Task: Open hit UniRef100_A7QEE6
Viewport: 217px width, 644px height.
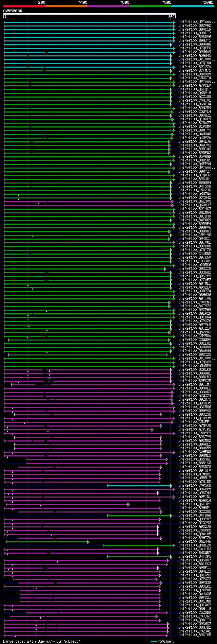Action: 195,48
